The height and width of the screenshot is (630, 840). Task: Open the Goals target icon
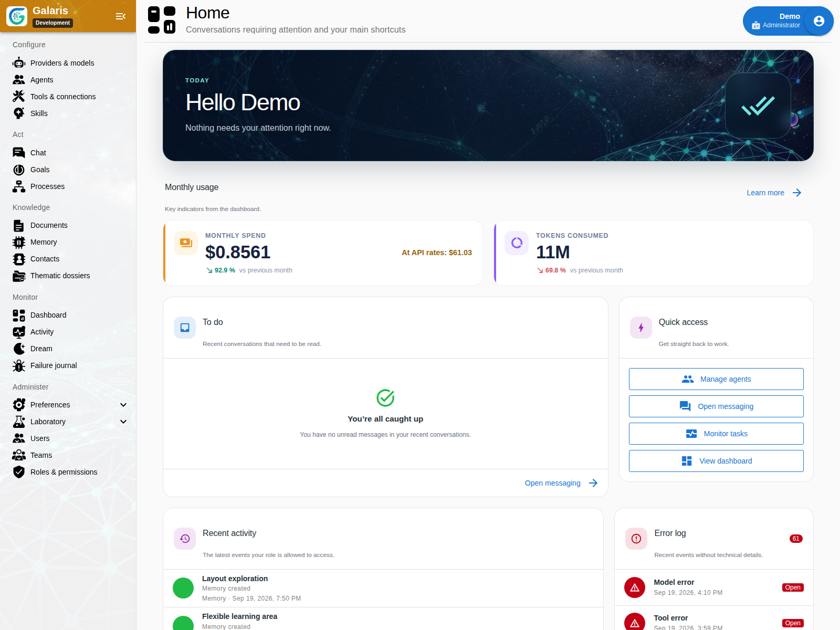pyautogui.click(x=19, y=170)
